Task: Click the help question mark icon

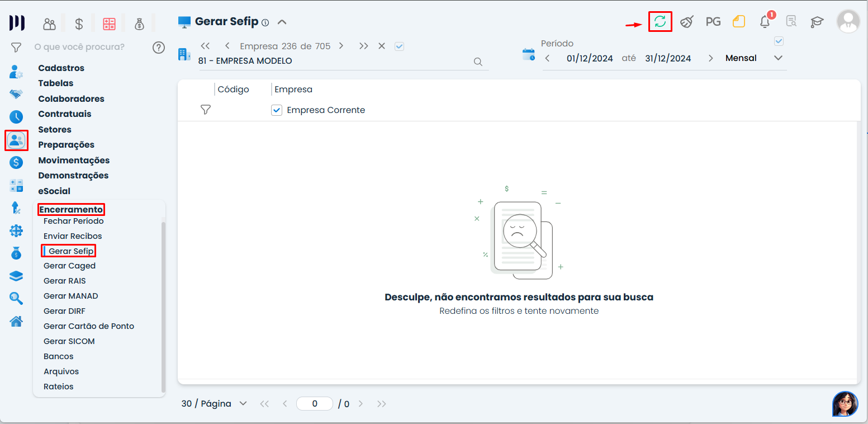Action: coord(159,47)
